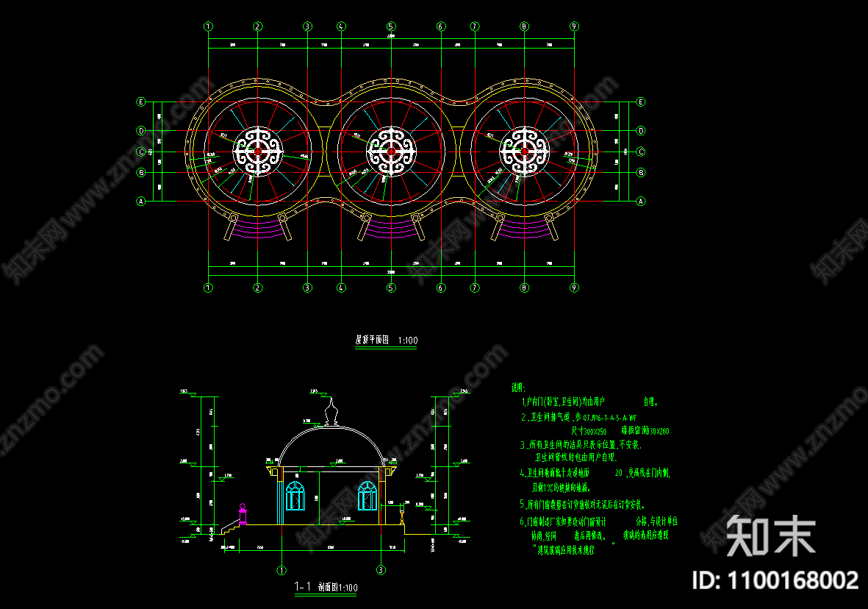Select note 5 about 所有门窗数量
868x609 pixels.
click(582, 505)
